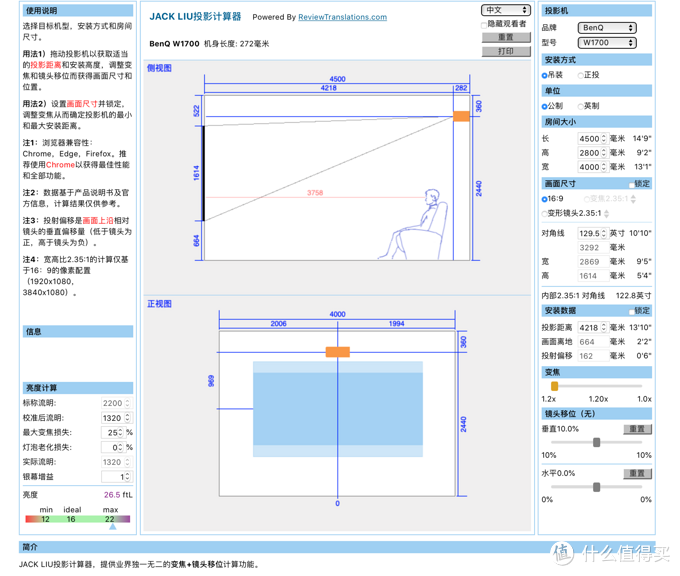Click the 亮度计算 section header
The height and width of the screenshot is (576, 680).
pos(78,388)
